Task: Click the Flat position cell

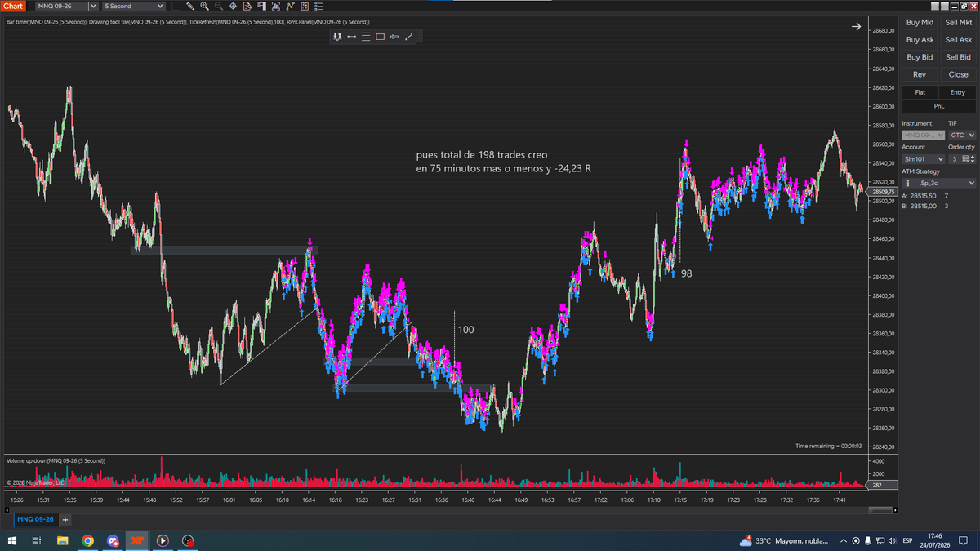Action: click(x=920, y=92)
